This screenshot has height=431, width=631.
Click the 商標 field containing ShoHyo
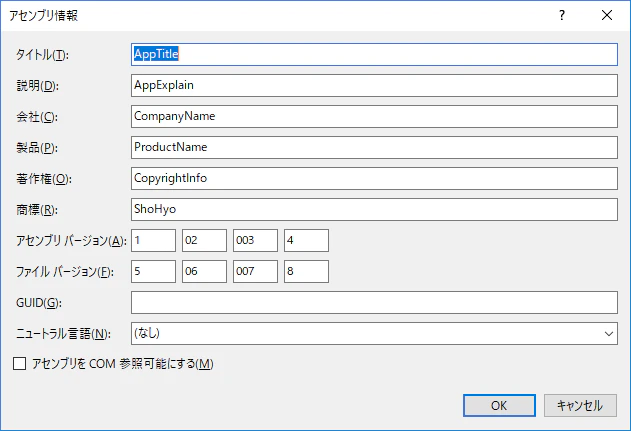[x=374, y=209]
